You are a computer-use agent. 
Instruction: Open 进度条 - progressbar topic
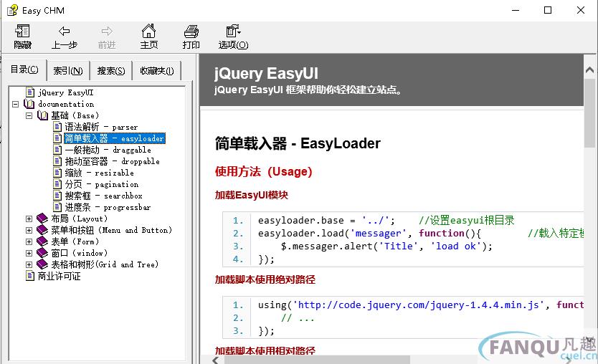point(108,207)
